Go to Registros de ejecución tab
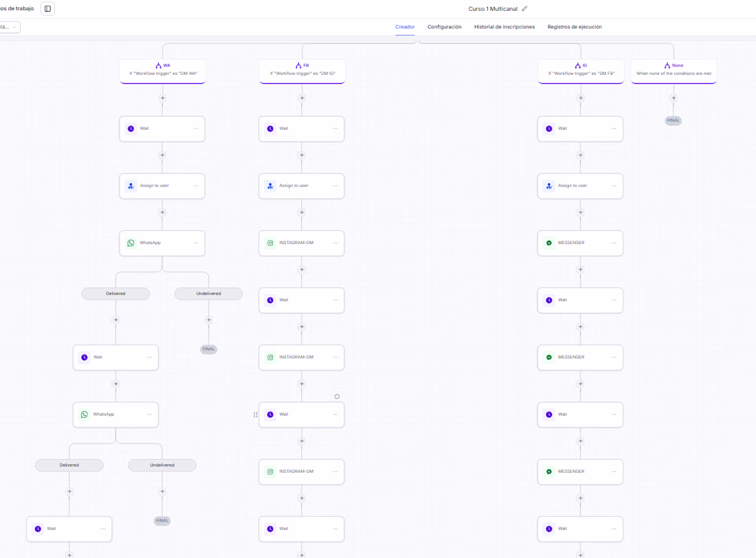 click(575, 27)
